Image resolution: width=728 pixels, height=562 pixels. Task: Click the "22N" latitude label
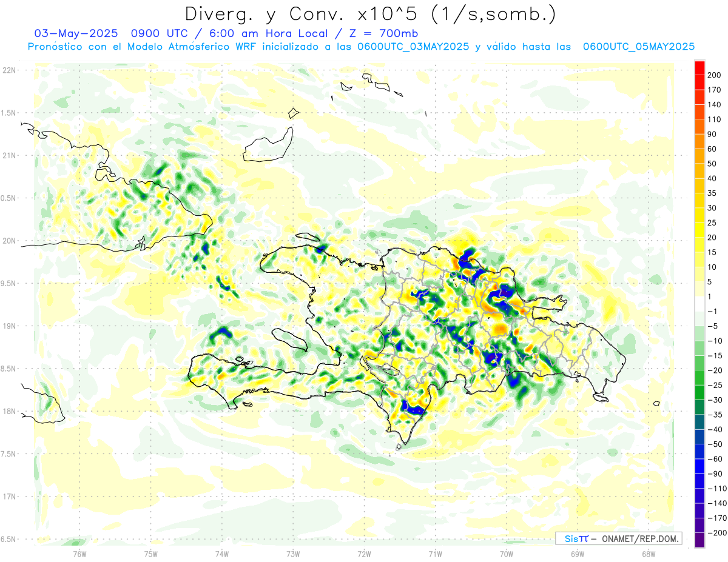[10, 70]
